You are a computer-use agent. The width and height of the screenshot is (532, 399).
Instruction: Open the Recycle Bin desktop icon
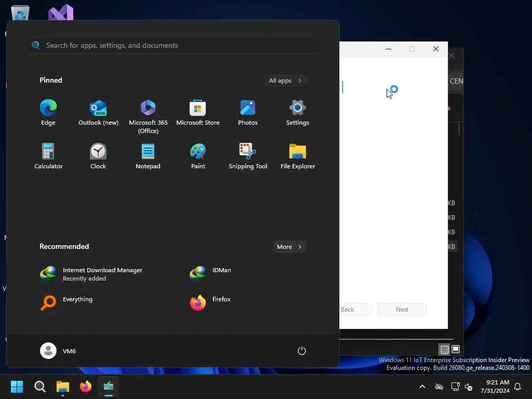click(20, 13)
